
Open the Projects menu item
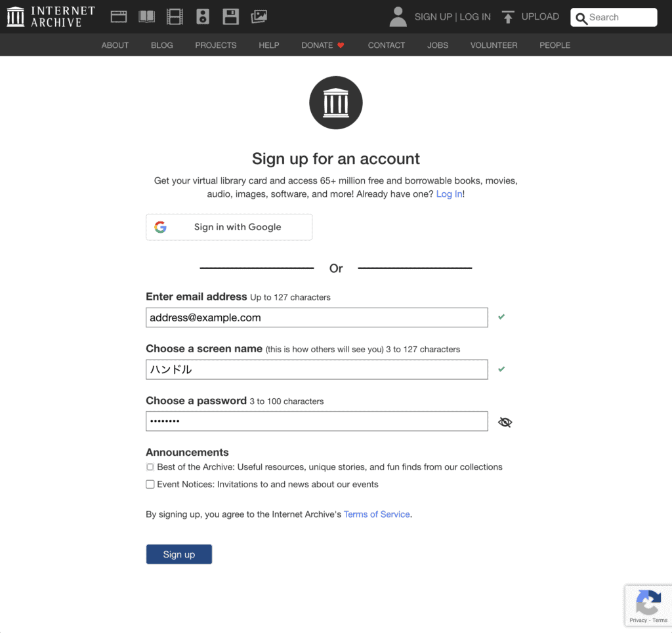tap(215, 45)
